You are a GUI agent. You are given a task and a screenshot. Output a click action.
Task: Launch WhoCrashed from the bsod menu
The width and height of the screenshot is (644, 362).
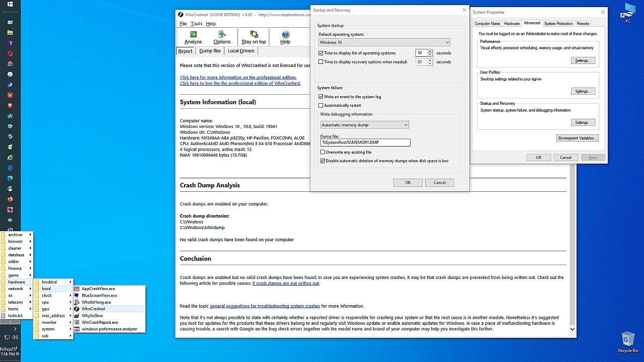(110, 309)
